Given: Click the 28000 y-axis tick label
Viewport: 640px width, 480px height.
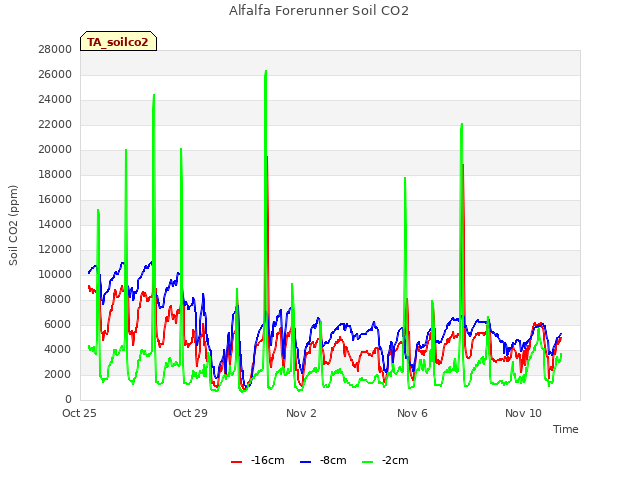Looking at the screenshot, I should [x=55, y=50].
